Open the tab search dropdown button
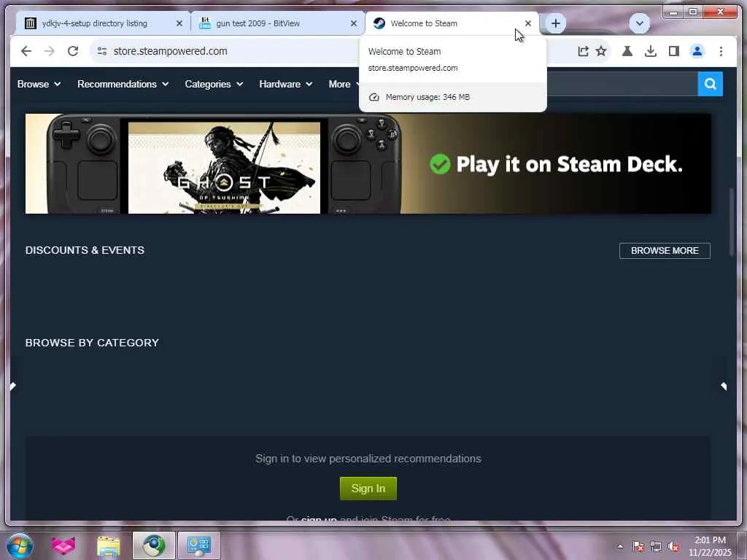The height and width of the screenshot is (560, 747). (639, 23)
